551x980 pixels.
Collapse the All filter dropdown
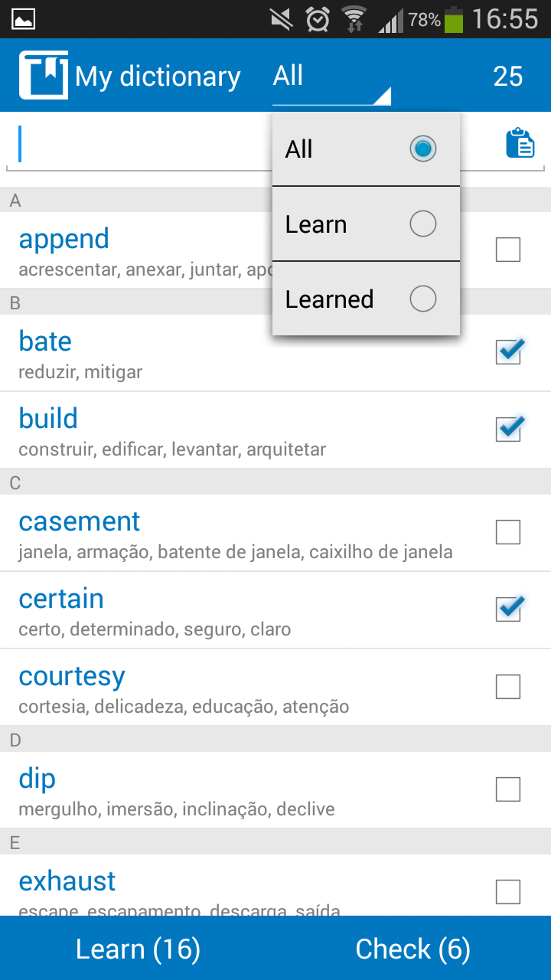point(331,77)
